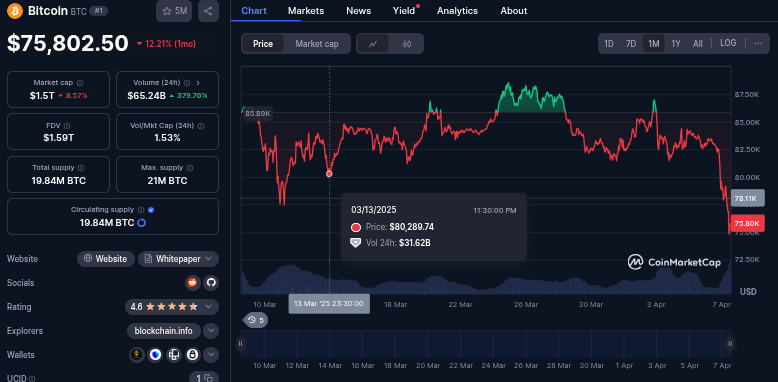Add Bitcoin to watchlist via 5M star button
778x382 pixels.
click(174, 11)
